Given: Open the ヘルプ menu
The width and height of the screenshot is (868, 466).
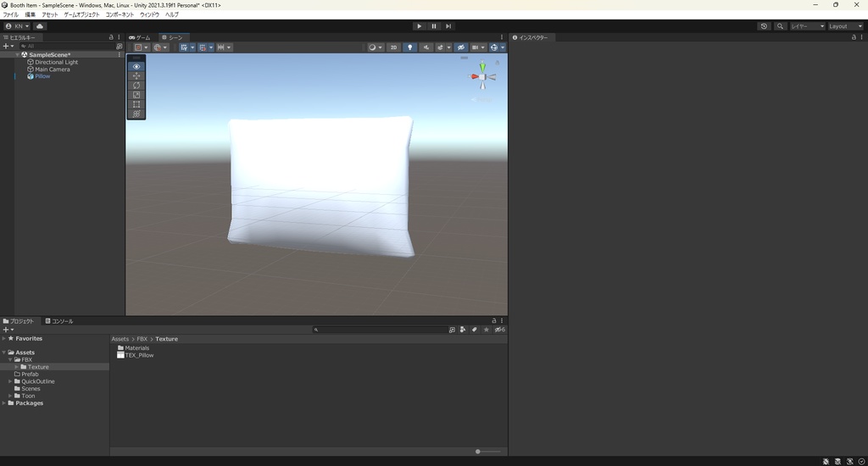Looking at the screenshot, I should point(171,14).
